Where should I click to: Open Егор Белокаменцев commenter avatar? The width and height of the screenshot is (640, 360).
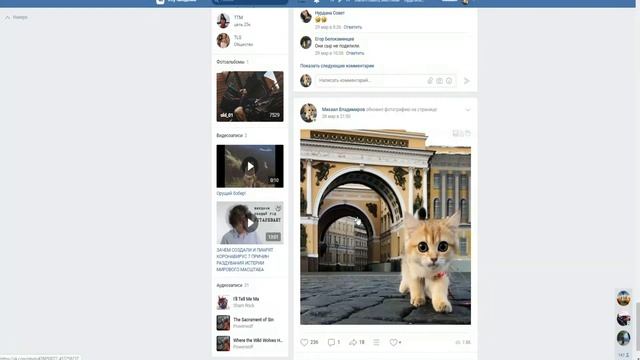[x=306, y=42]
